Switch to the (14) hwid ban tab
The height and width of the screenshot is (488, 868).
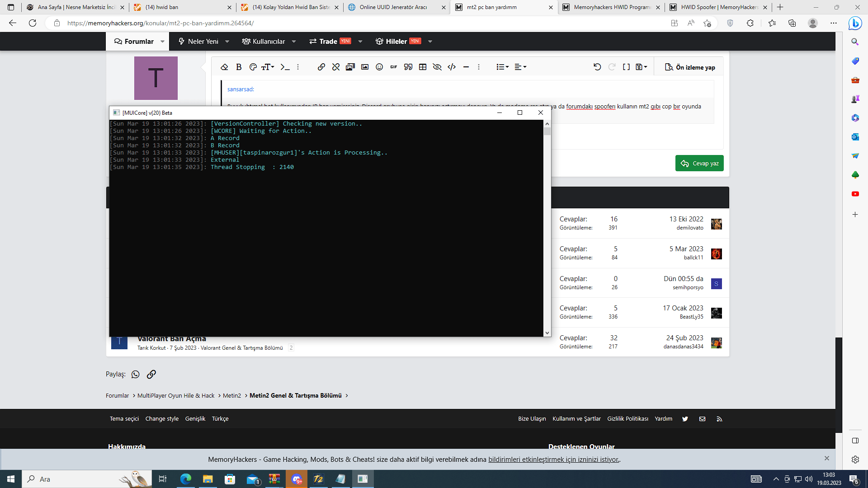[182, 7]
